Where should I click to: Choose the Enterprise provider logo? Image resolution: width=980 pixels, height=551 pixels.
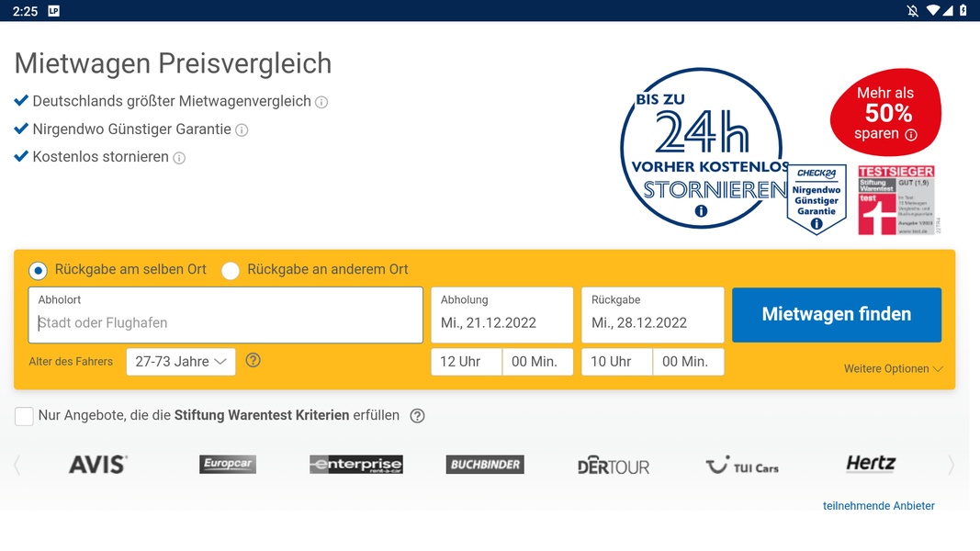click(x=356, y=464)
